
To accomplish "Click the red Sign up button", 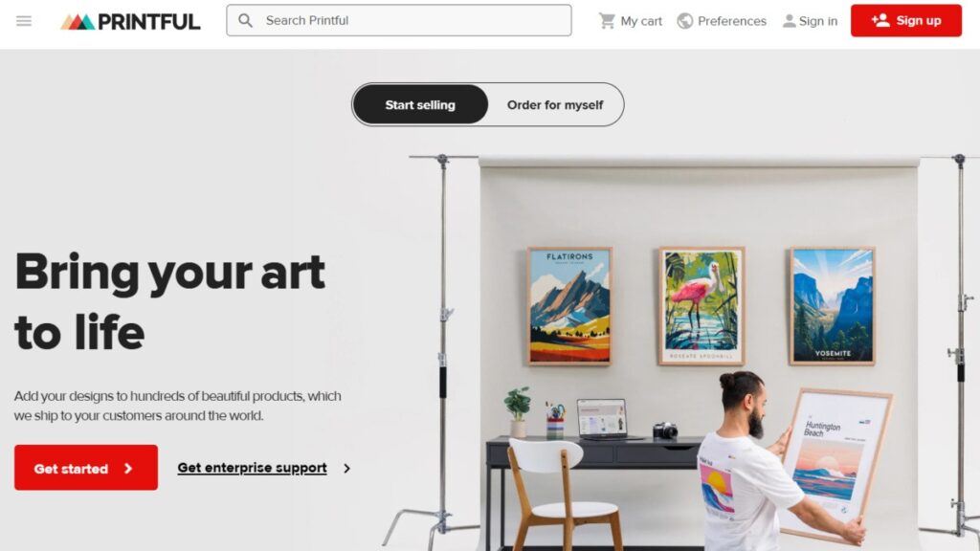I will [905, 21].
